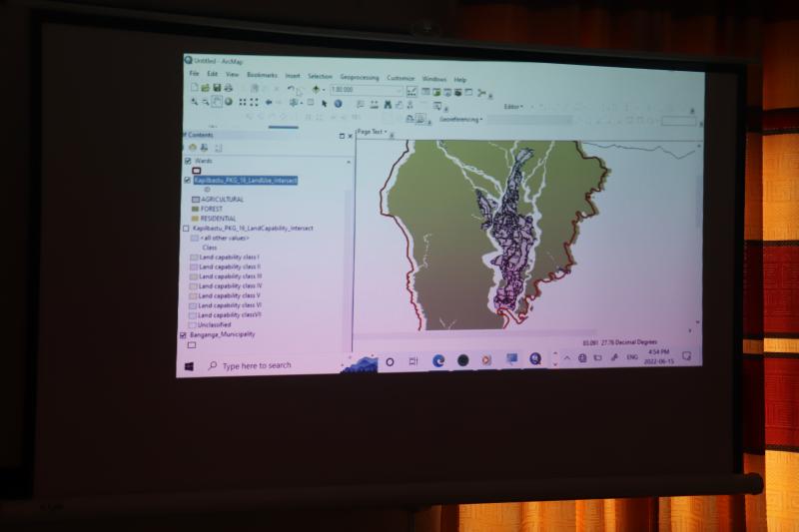Screen dimensions: 799x532
Task: Click the Save icon in the toolbar
Action: [x=217, y=89]
